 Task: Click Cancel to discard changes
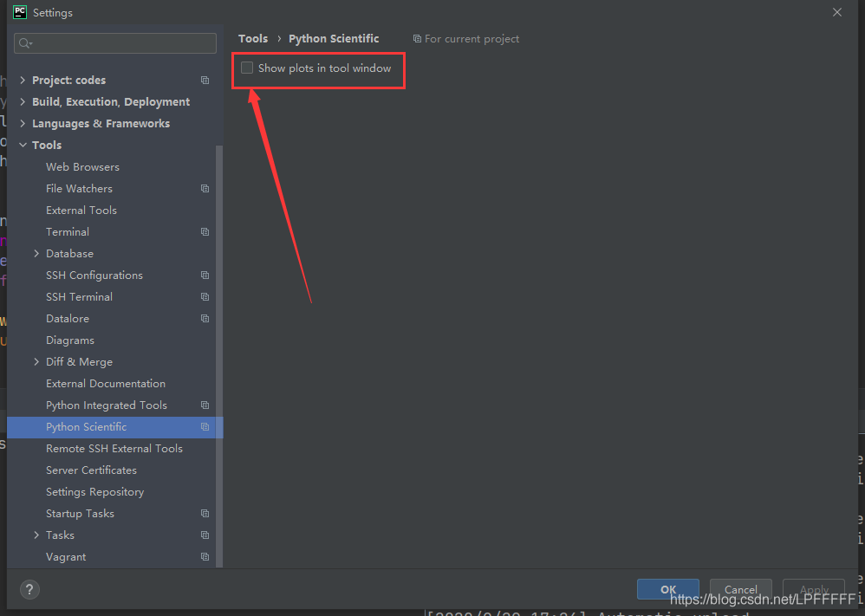coord(741,589)
